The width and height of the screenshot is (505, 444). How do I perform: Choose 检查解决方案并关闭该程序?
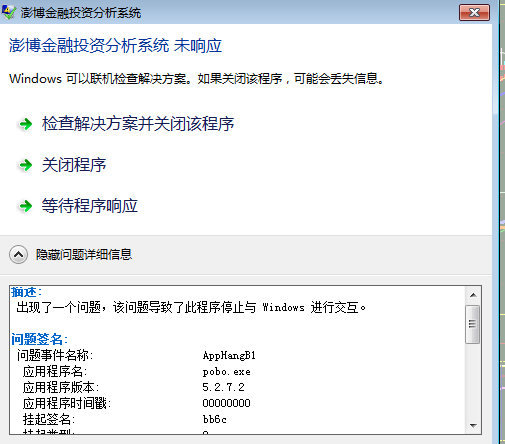(x=138, y=124)
